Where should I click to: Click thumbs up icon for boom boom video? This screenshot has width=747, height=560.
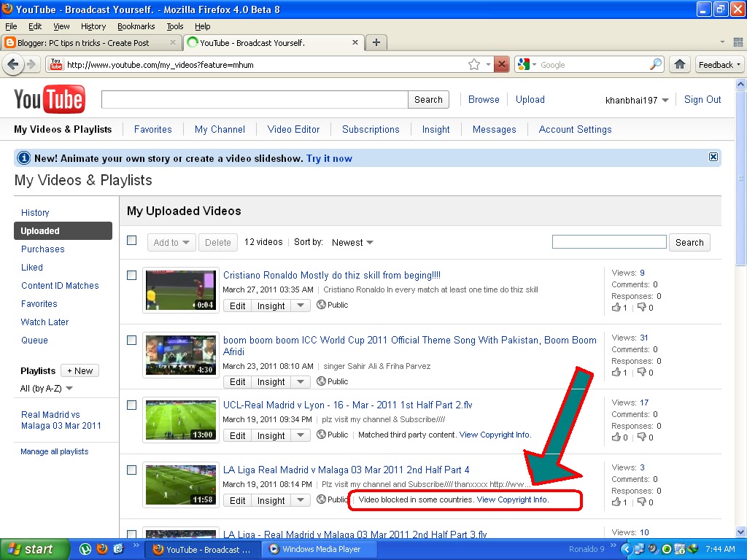tap(616, 372)
